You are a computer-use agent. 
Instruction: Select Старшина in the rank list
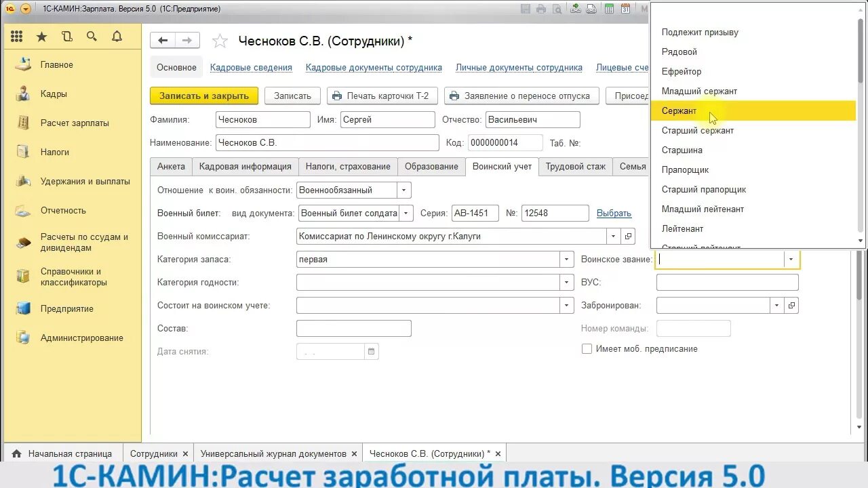(x=753, y=150)
